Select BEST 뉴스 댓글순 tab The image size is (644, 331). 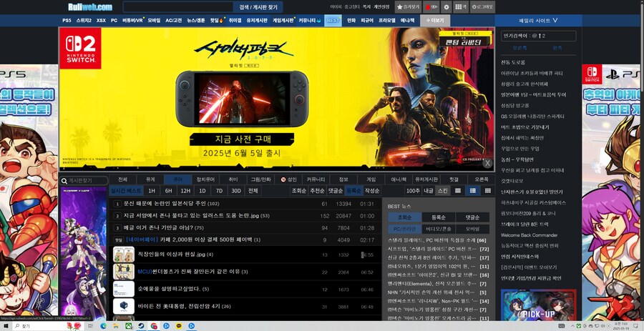473,217
